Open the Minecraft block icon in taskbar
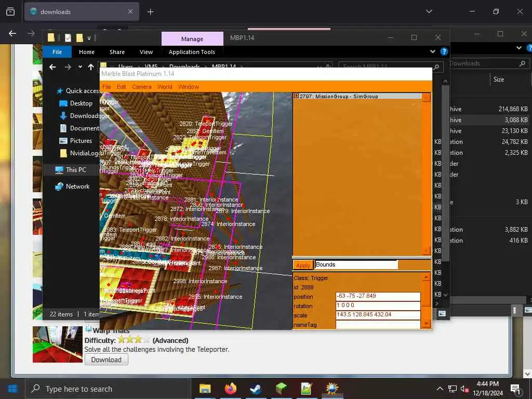The image size is (532, 399). [281, 389]
